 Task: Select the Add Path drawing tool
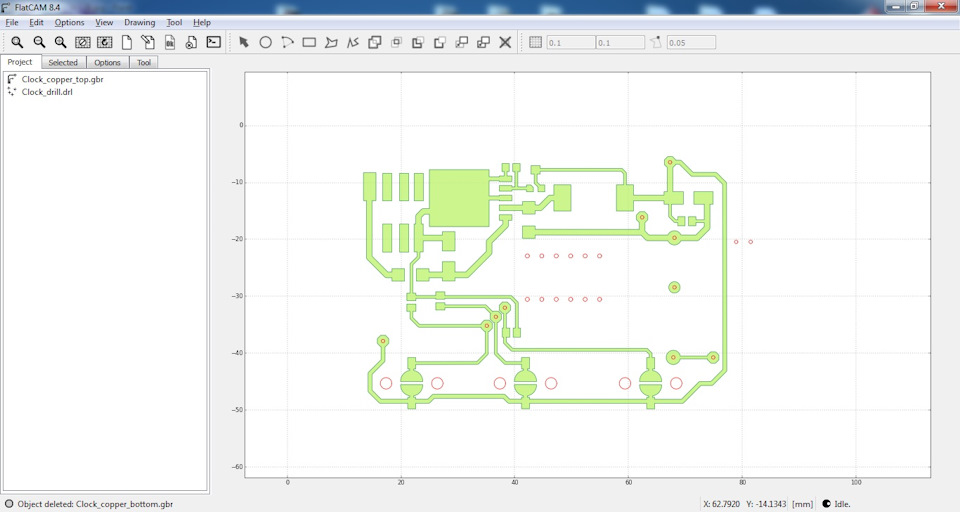click(x=353, y=42)
